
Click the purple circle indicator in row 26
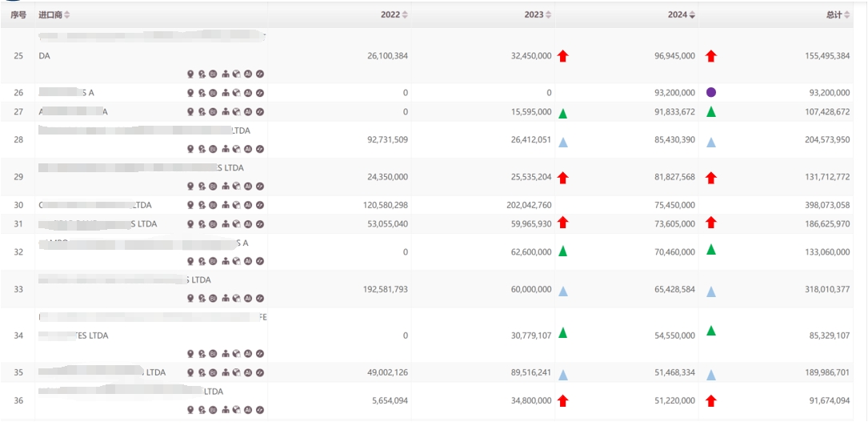(x=711, y=93)
